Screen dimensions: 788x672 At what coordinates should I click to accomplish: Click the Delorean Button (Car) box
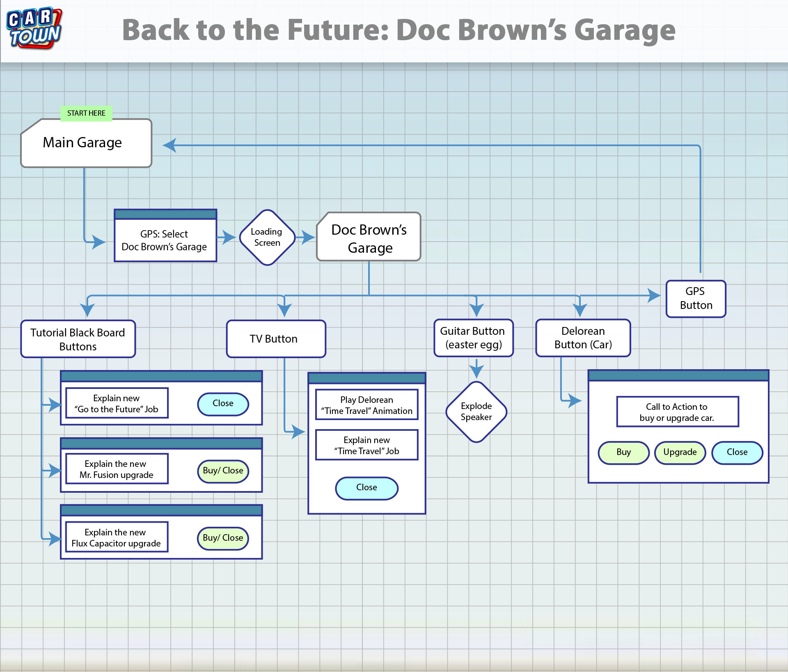583,338
